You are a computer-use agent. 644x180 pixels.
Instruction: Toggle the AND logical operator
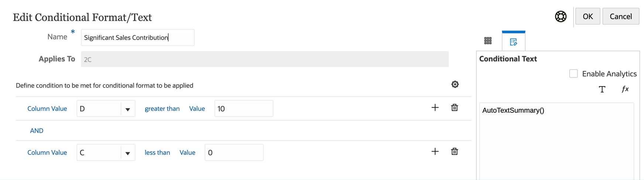point(37,131)
